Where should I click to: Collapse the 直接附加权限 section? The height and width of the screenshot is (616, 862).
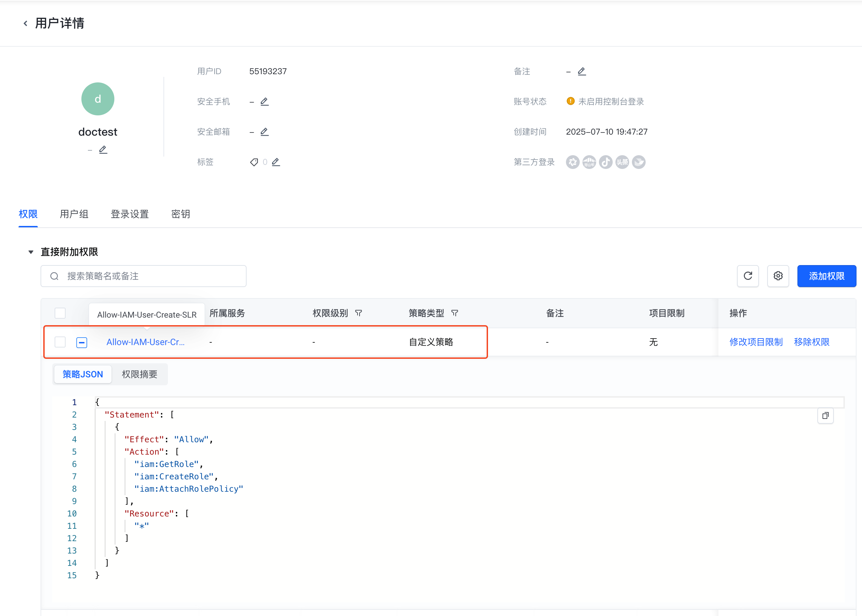(31, 252)
